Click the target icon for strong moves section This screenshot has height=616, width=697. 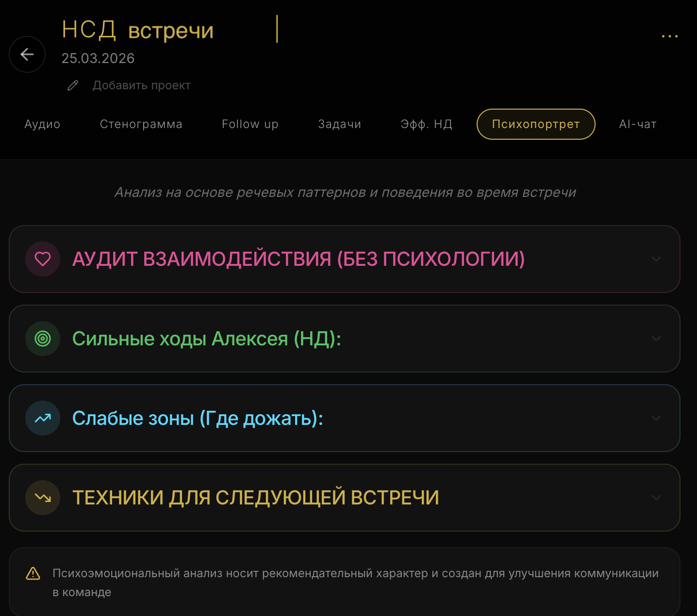tap(43, 339)
